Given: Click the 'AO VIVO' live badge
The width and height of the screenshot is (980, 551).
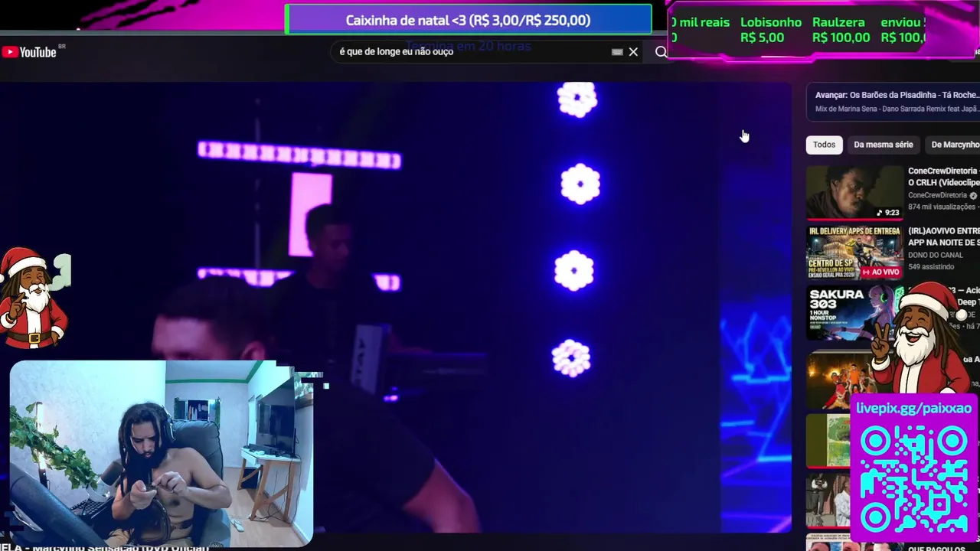Looking at the screenshot, I should pyautogui.click(x=880, y=272).
